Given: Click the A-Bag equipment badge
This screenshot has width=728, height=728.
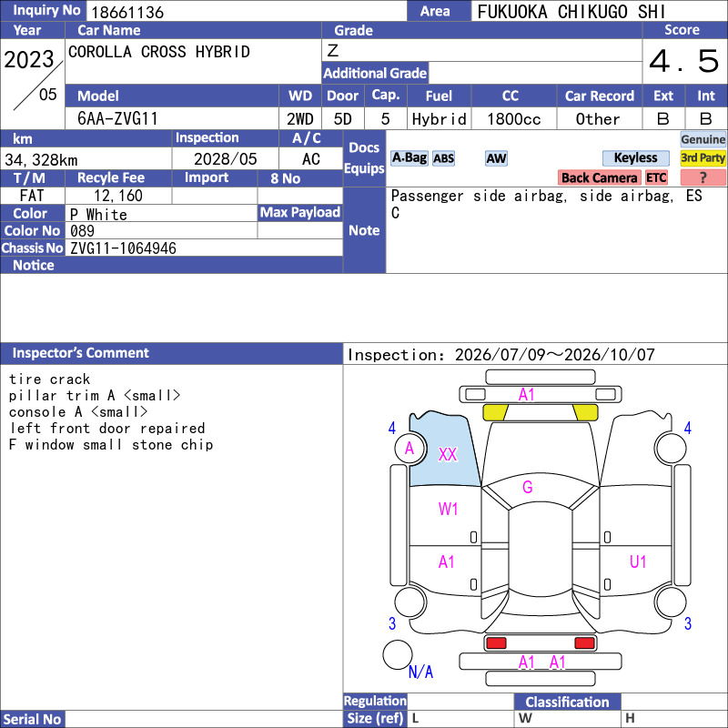Looking at the screenshot, I should tap(409, 158).
